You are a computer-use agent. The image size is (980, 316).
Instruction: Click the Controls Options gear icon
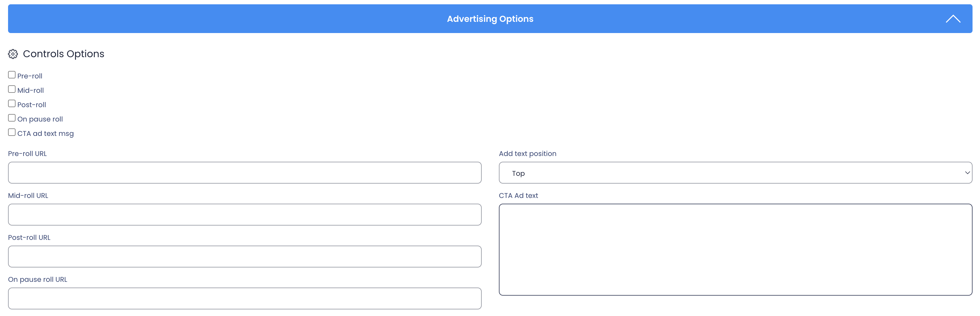point(13,54)
